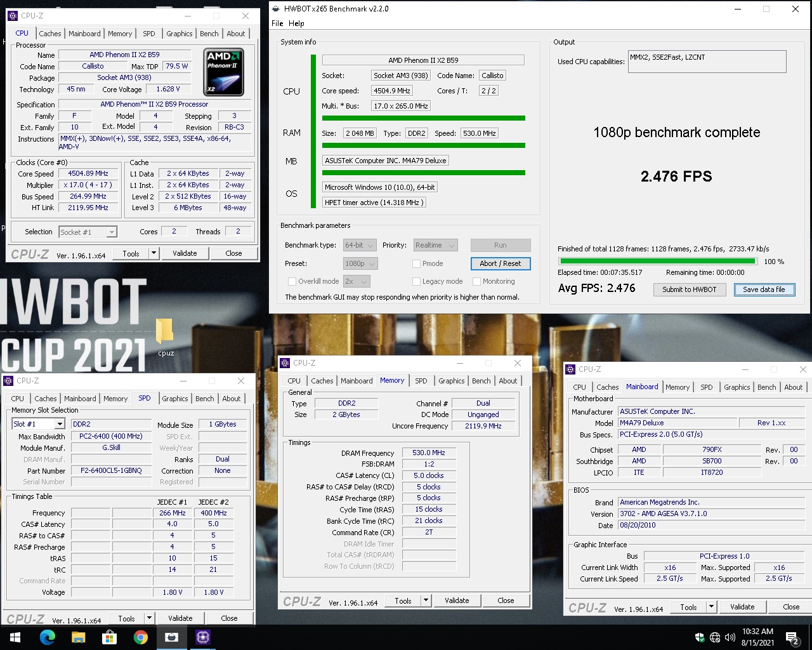The width and height of the screenshot is (812, 650).
Task: Open About tab in CPU-Z SPD window
Action: pos(232,399)
